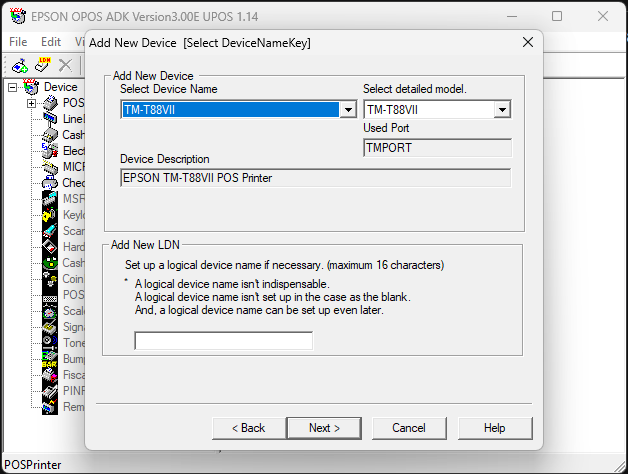Screen dimensions: 628x474
Task: Click the main window resize grip corner
Action: click(620, 466)
